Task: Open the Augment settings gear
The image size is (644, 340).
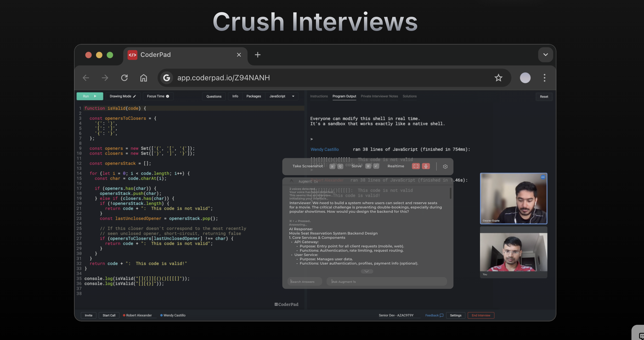Action: tap(445, 166)
